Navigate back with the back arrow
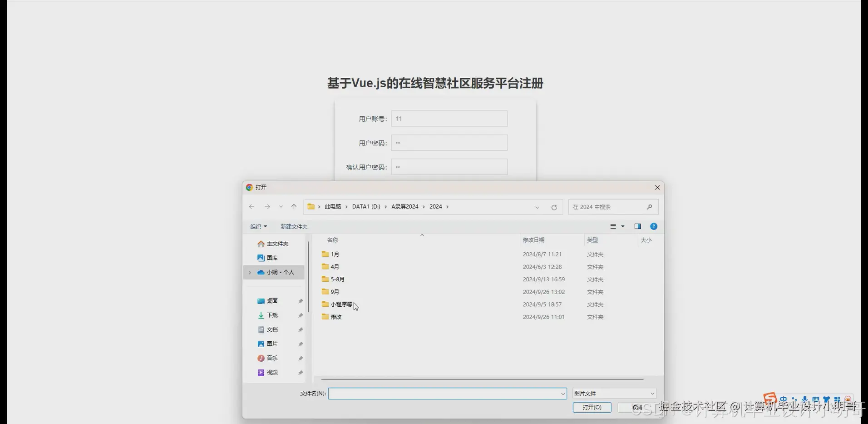Image resolution: width=868 pixels, height=424 pixels. click(252, 207)
